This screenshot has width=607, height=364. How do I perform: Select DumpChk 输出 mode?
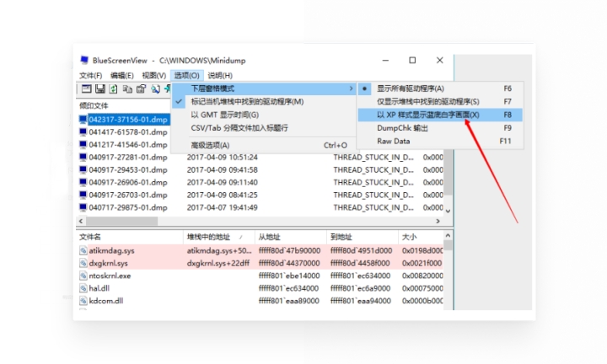(x=440, y=128)
